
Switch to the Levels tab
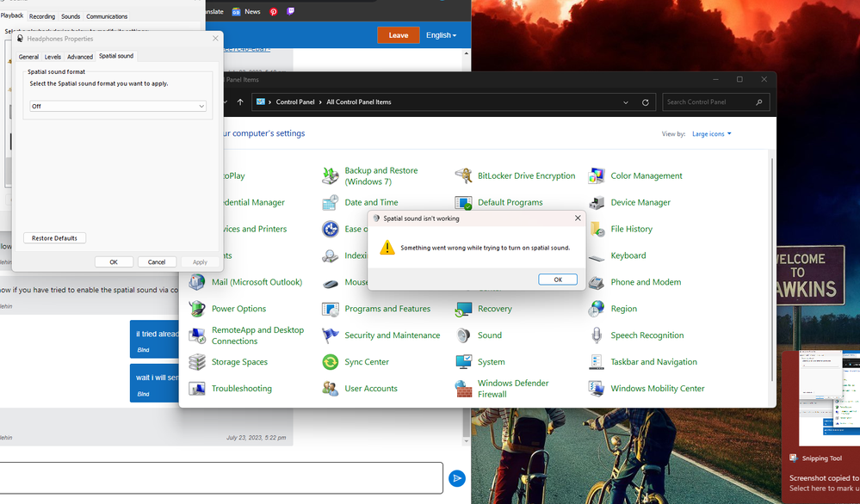click(53, 56)
